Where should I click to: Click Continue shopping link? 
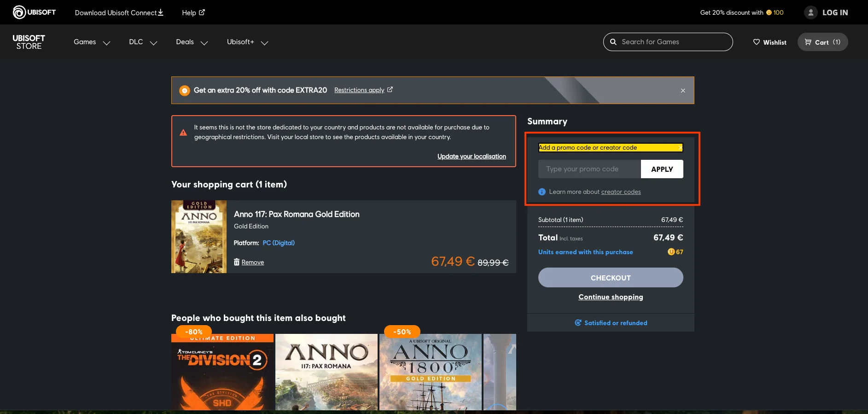pyautogui.click(x=611, y=297)
